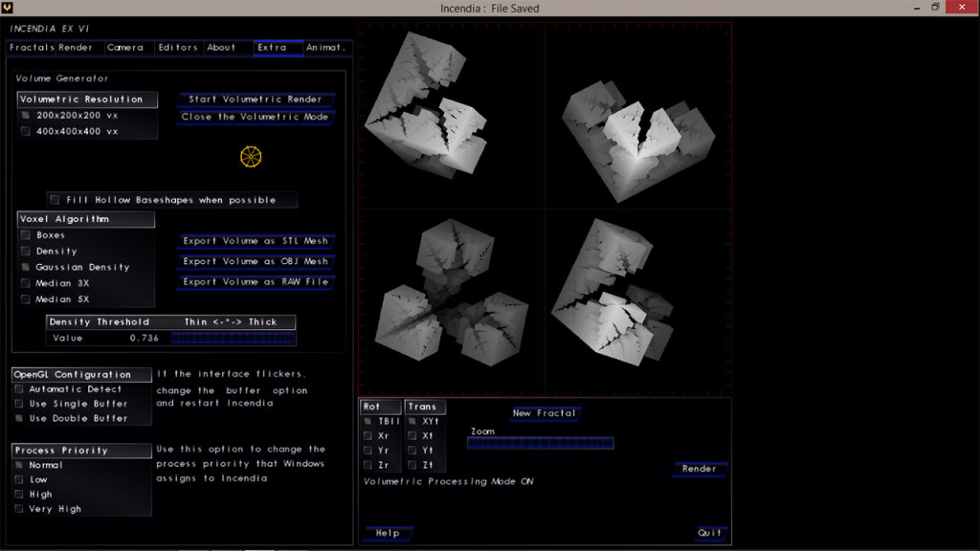Enable Yt translation option
The width and height of the screenshot is (980, 551).
click(x=412, y=451)
